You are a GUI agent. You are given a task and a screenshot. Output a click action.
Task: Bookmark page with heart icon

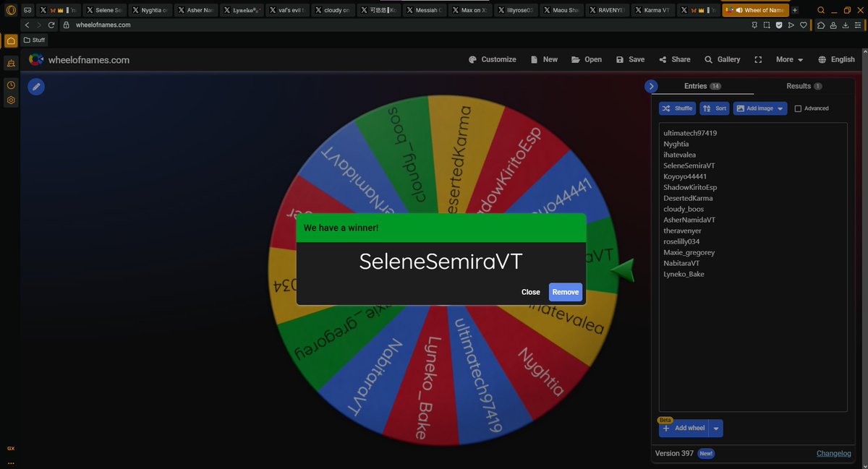click(804, 25)
